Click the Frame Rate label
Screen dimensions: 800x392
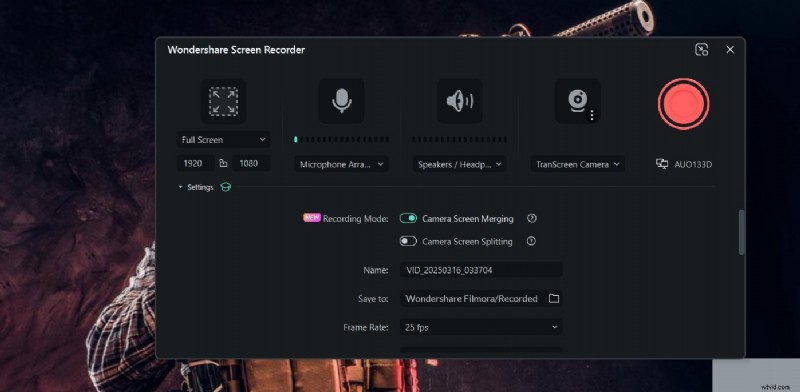[x=366, y=327]
